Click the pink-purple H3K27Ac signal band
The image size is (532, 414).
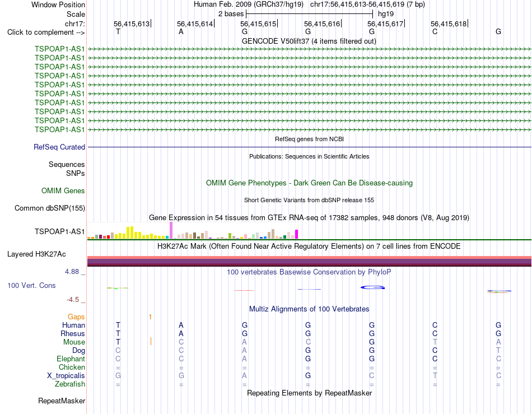(x=310, y=261)
